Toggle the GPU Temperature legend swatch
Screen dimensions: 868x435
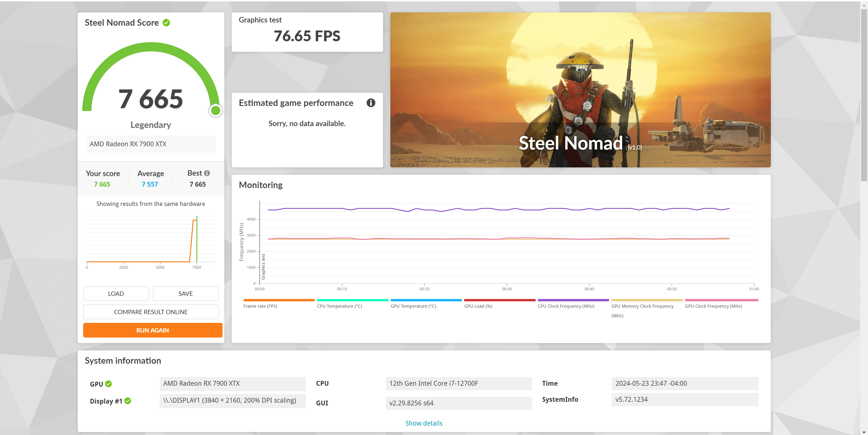[x=426, y=300]
